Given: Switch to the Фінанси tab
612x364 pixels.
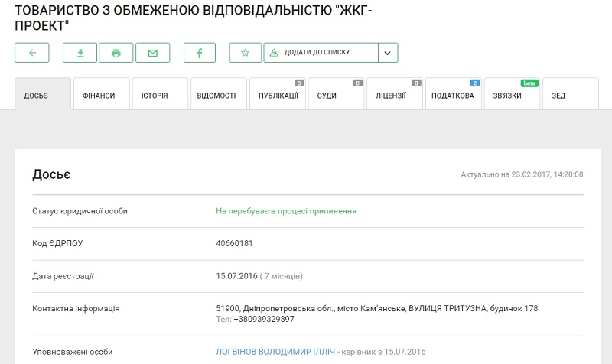Looking at the screenshot, I should click(102, 94).
